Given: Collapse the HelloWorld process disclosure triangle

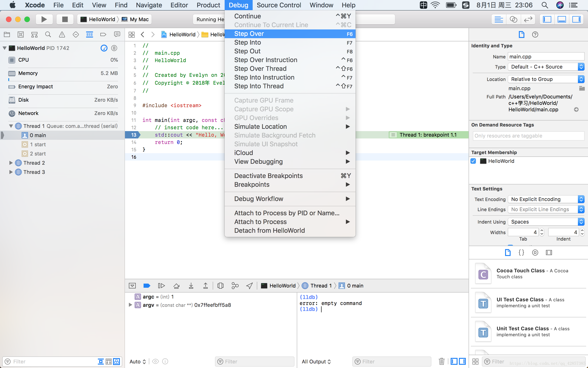Looking at the screenshot, I should tap(5, 48).
